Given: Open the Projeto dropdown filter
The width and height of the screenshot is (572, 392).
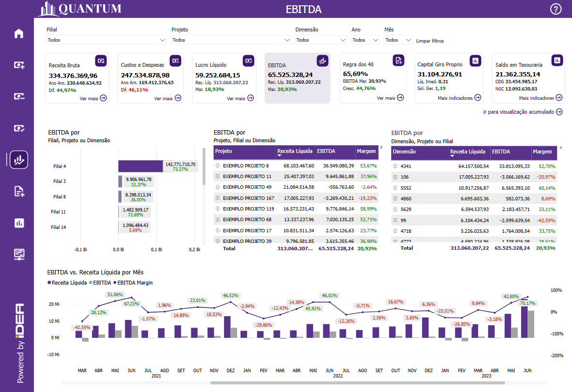Looking at the screenshot, I should (231, 40).
